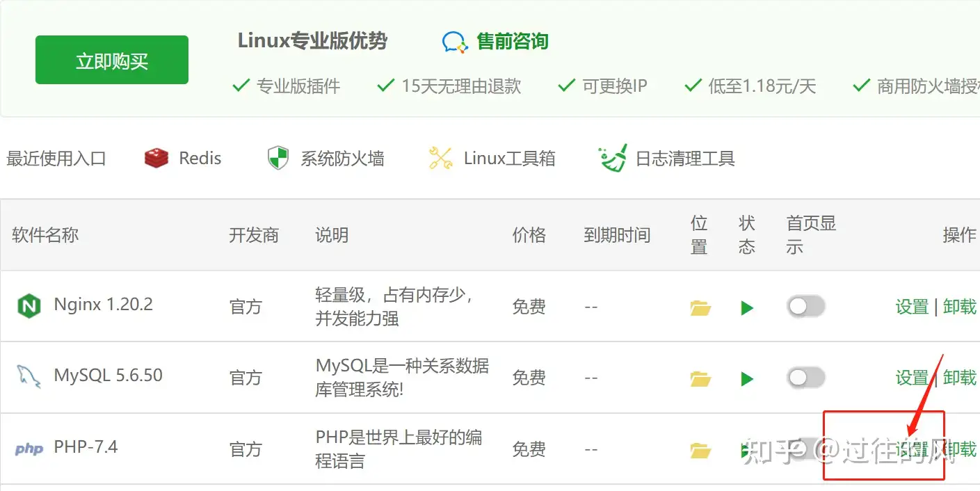Image resolution: width=980 pixels, height=491 pixels.
Task: Click 卸载 for MySQL 5.6.50
Action: coord(960,378)
